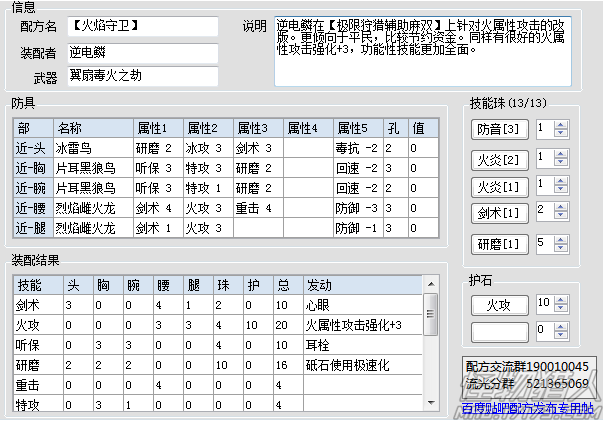Click the 火攻 talisman button
Image resolution: width=603 pixels, height=421 pixels.
497,304
